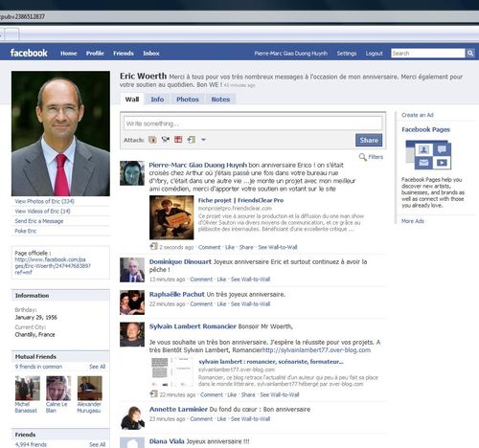The height and width of the screenshot is (448, 479).
Task: Open Eric Woerth's profile picture
Action: tap(60, 133)
